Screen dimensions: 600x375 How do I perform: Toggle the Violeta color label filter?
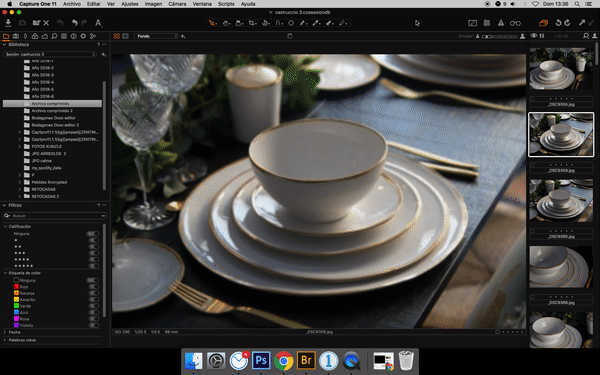(x=93, y=325)
